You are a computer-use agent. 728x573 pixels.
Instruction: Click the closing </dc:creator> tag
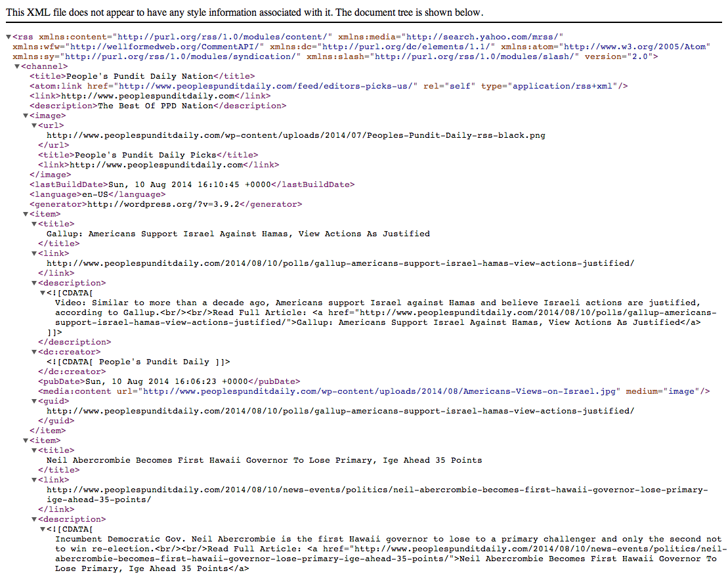72,372
